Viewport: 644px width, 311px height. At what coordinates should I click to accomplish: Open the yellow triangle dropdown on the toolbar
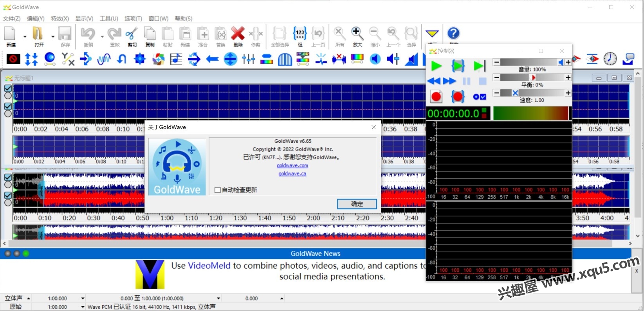pyautogui.click(x=432, y=34)
